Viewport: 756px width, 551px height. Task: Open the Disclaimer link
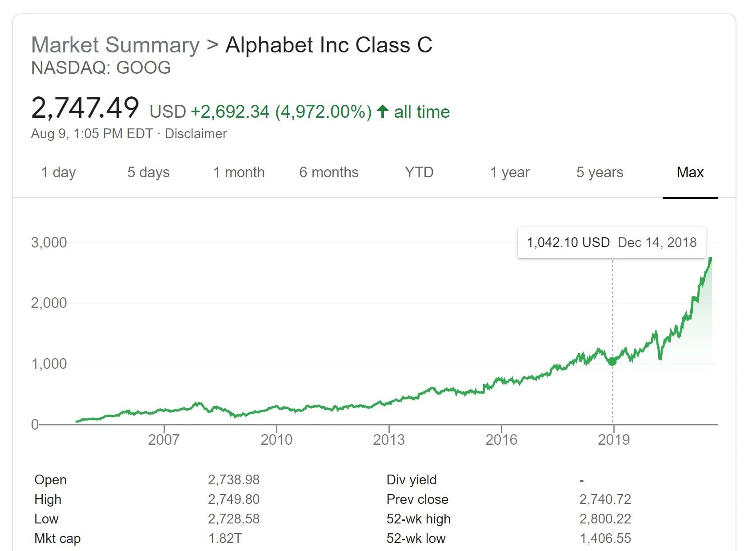point(196,134)
